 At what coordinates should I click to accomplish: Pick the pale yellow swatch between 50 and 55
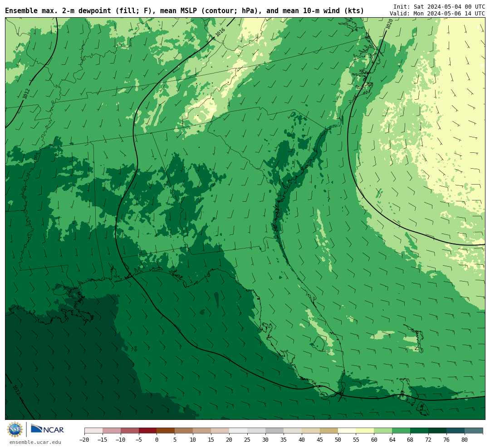click(x=347, y=431)
